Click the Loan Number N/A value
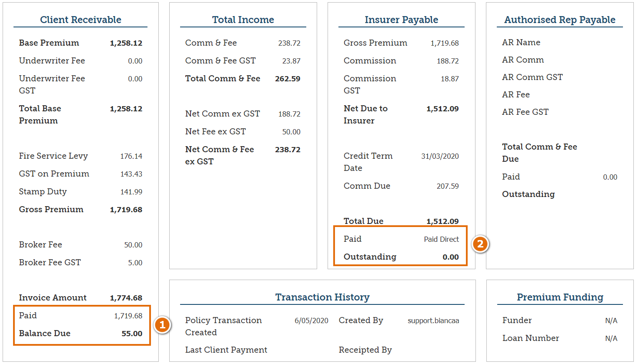This screenshot has width=636, height=364. click(x=611, y=338)
